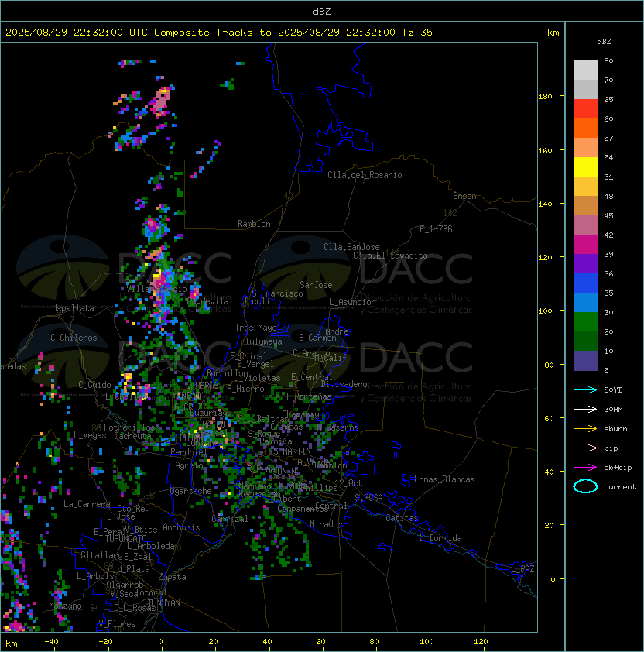Screen dimensions: 644x652
Task: Click the yellow eburn arrow legend icon
Action: (585, 429)
